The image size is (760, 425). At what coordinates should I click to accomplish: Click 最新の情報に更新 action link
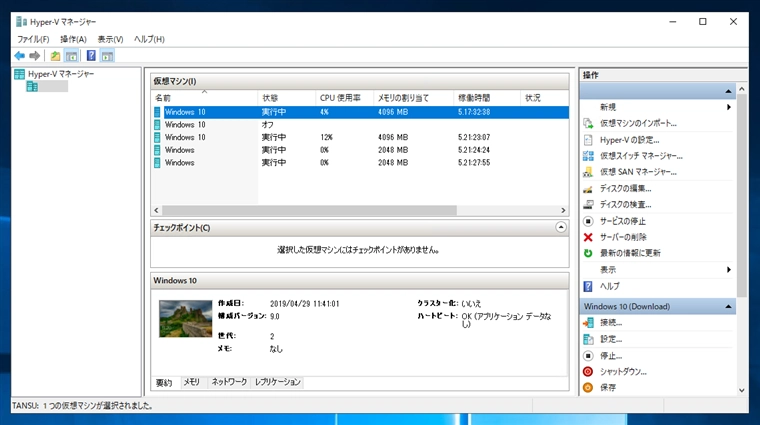630,253
